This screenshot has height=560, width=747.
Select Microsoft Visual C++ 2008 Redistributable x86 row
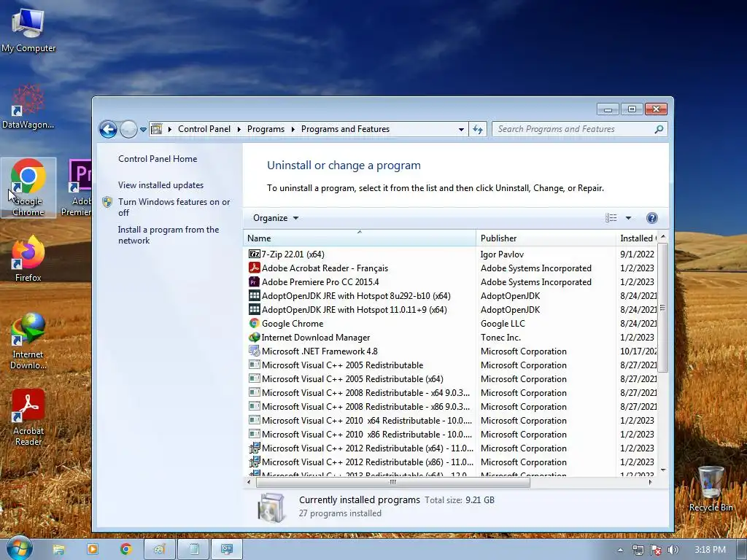click(452, 407)
